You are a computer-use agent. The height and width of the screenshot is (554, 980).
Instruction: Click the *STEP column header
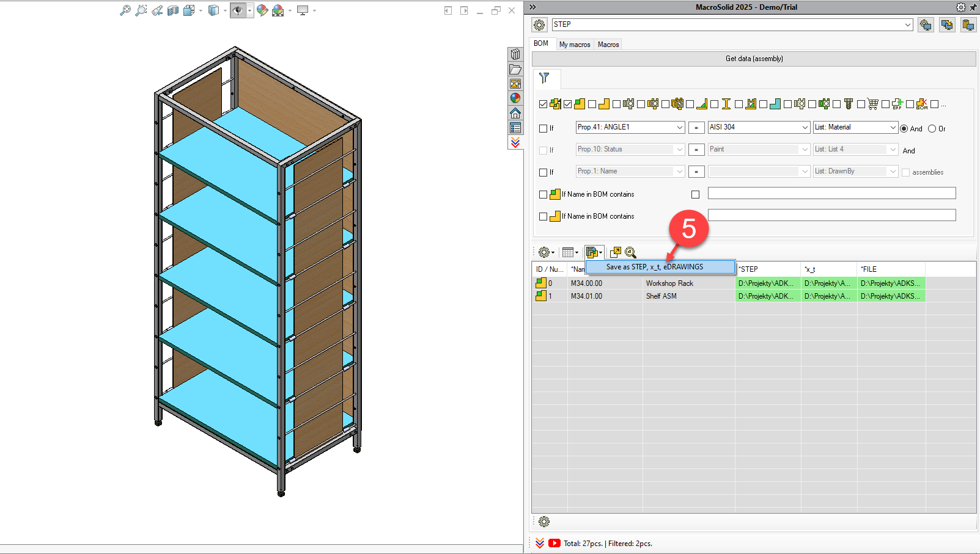click(x=768, y=269)
